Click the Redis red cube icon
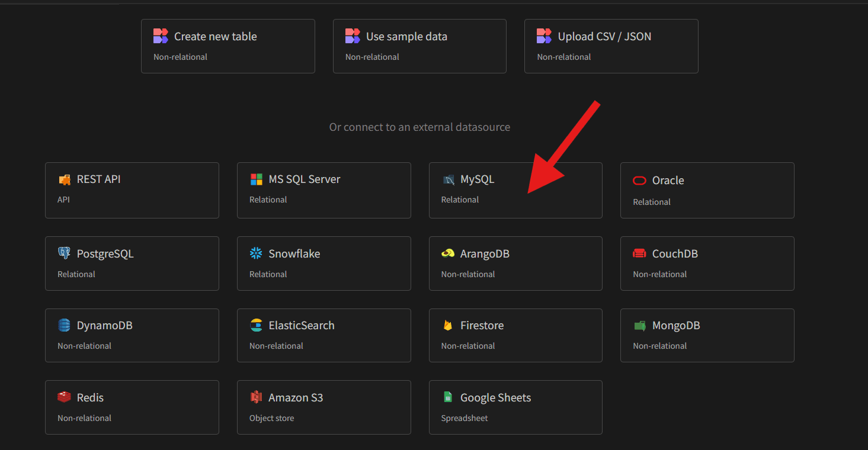 [64, 397]
